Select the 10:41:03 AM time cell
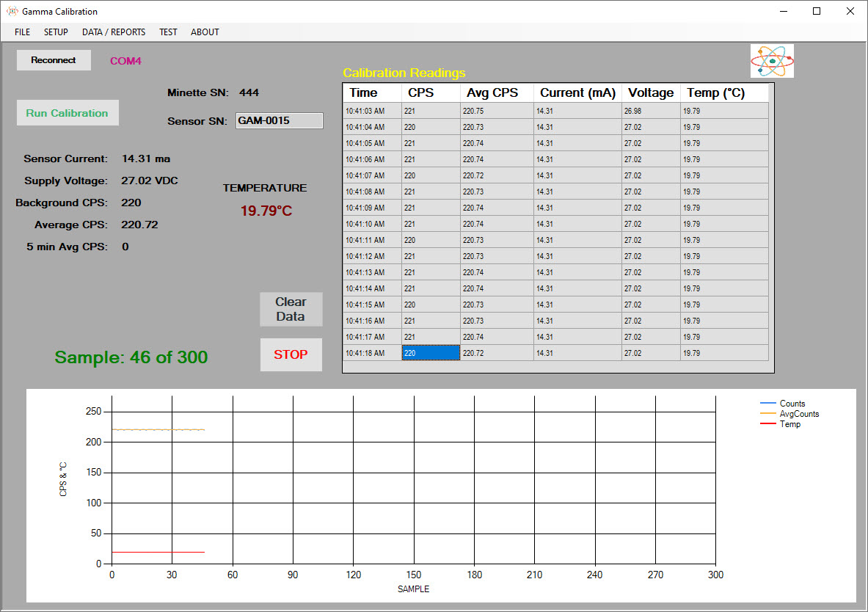Image resolution: width=868 pixels, height=612 pixels. 373,111
